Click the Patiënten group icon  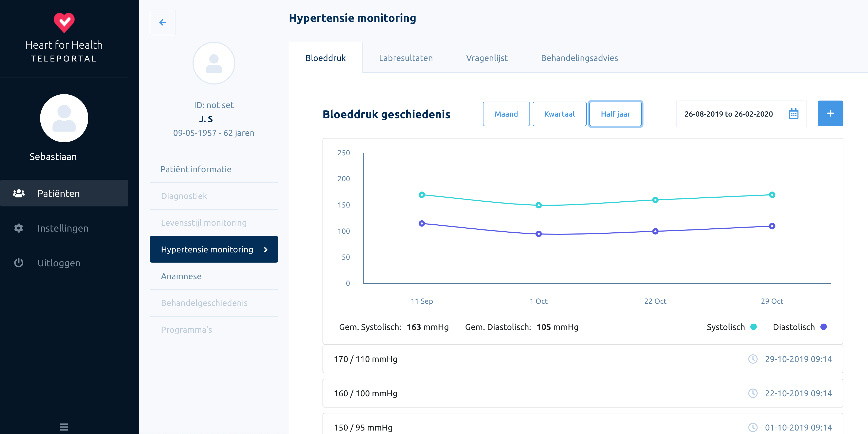click(x=19, y=193)
